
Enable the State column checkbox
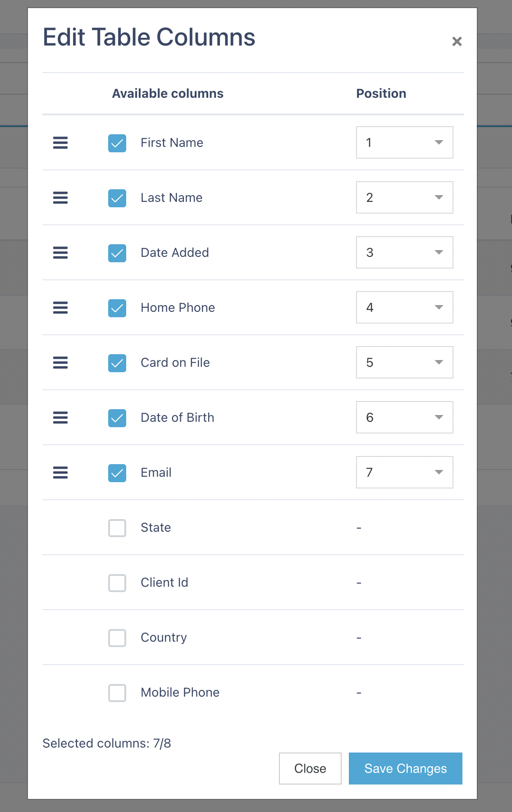tap(117, 528)
